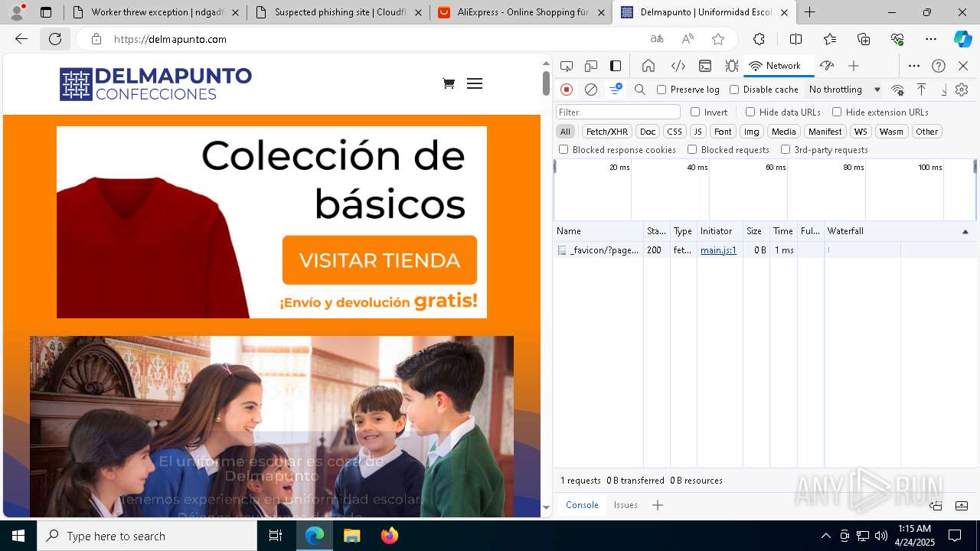
Task: Click the network Filter text field
Action: click(x=618, y=112)
